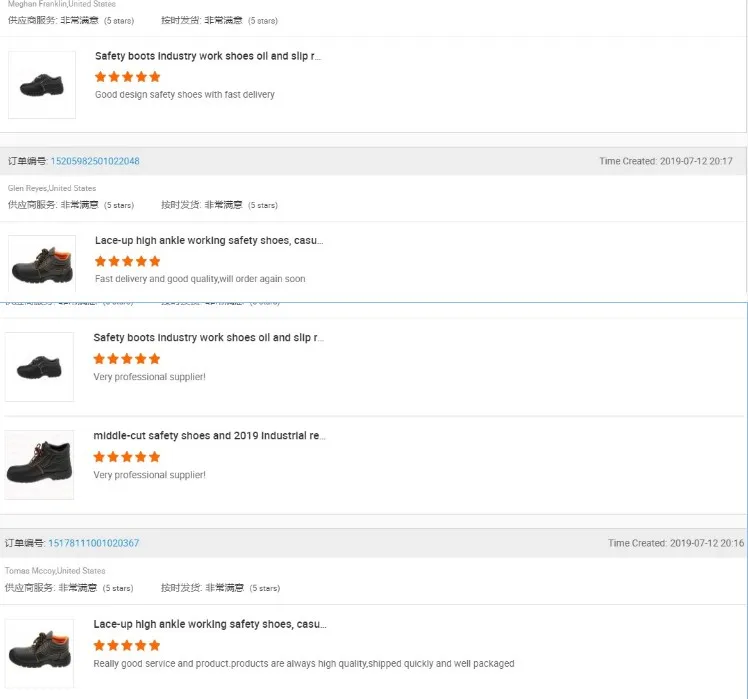Screen dimensions: 748x699
Task: Click star rating under middle-cut safety shoes title
Action: (126, 456)
